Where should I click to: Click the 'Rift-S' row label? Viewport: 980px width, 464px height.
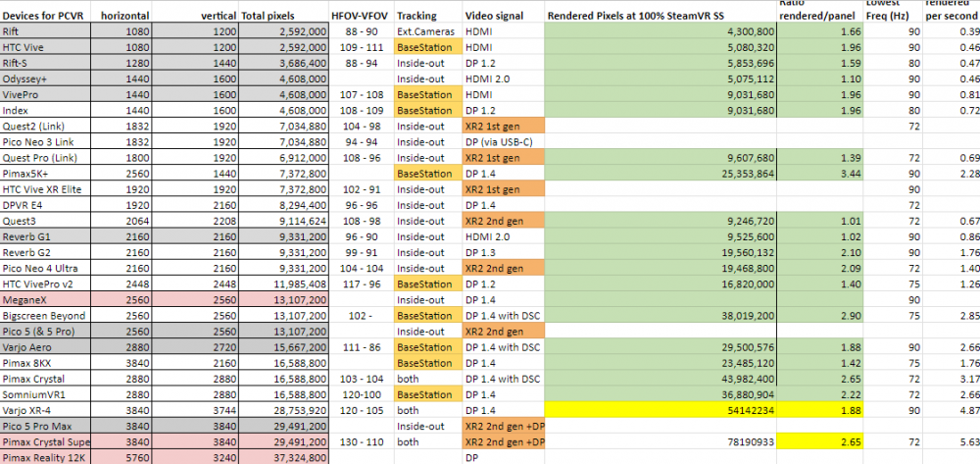[45, 63]
